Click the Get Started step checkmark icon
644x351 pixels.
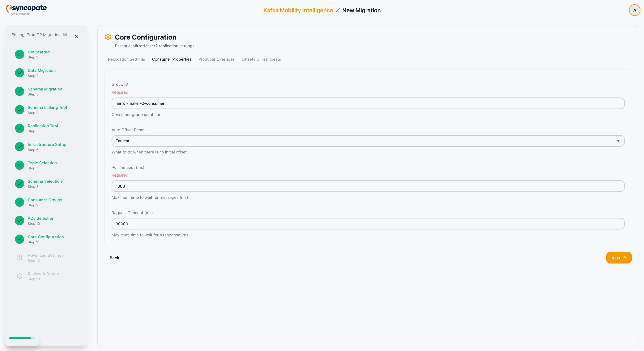19,54
